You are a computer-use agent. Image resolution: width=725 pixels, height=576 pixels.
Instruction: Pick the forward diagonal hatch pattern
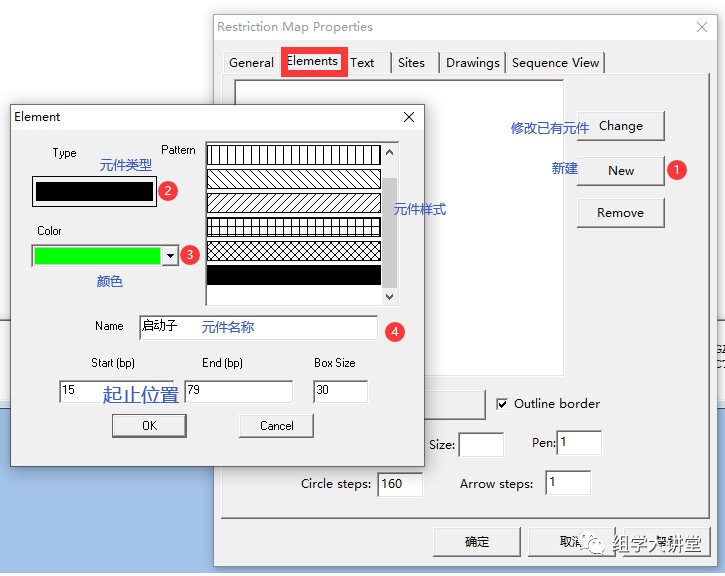pyautogui.click(x=293, y=203)
